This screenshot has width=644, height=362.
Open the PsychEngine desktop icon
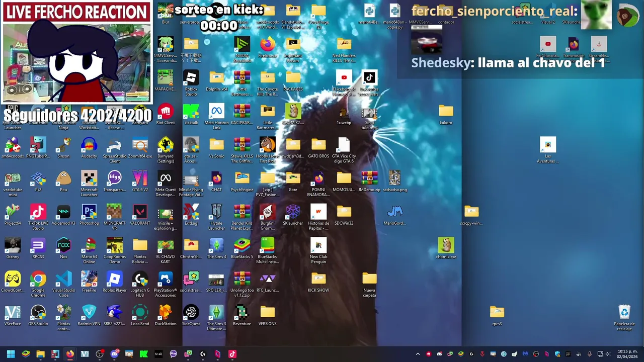click(242, 181)
